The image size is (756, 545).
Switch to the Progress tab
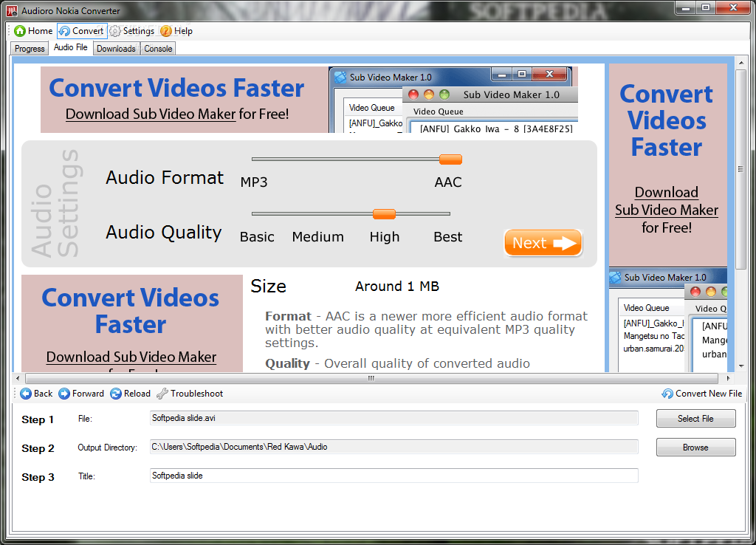30,49
